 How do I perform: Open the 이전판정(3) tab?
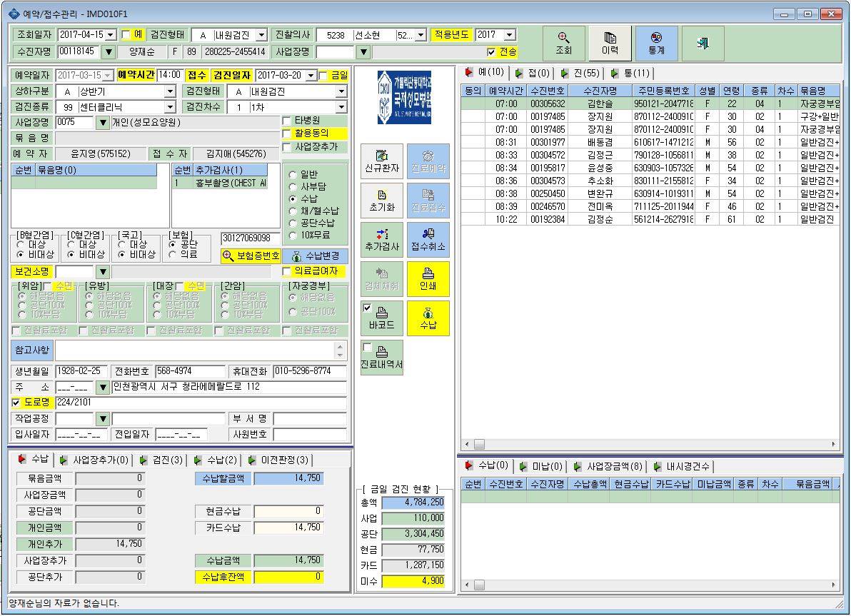pyautogui.click(x=279, y=460)
